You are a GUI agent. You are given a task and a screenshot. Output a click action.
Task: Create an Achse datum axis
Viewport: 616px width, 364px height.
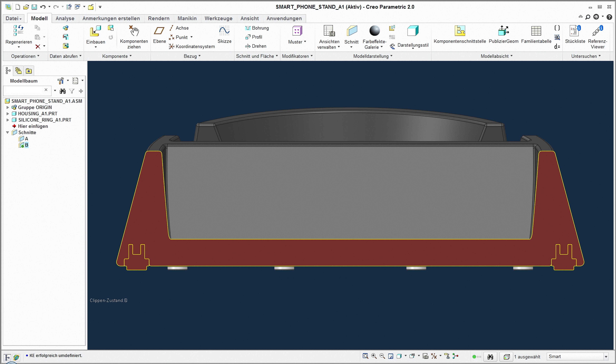pos(179,28)
